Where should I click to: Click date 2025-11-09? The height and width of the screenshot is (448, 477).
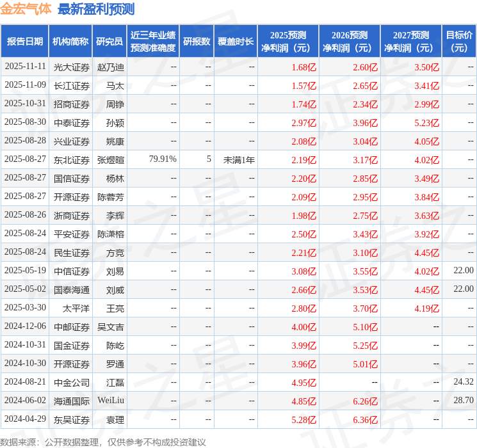[x=25, y=85]
